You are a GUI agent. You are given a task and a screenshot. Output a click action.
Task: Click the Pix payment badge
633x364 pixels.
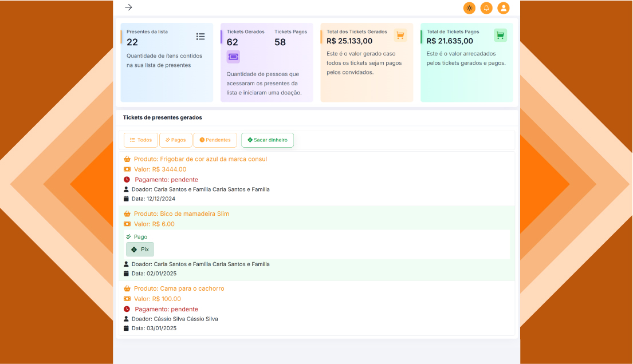coord(140,250)
